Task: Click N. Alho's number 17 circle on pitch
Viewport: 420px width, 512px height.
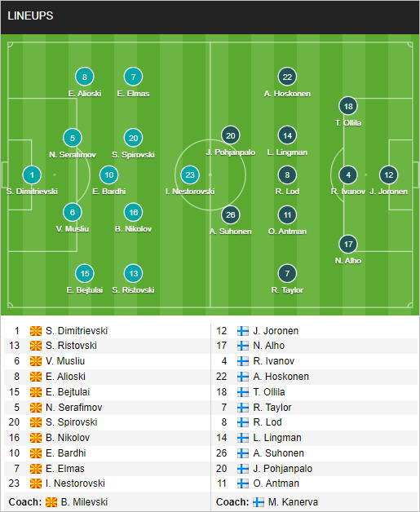Action: click(348, 245)
